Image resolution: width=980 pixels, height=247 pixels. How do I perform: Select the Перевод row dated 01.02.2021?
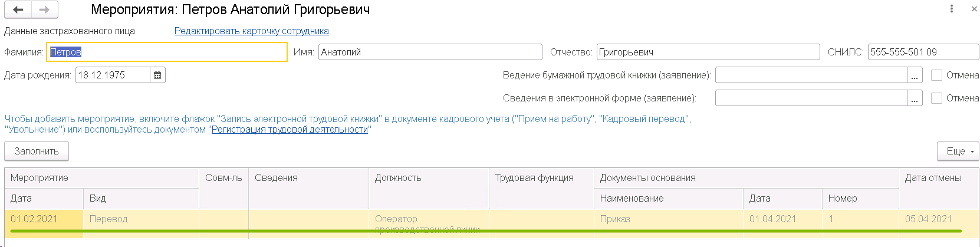tap(108, 219)
